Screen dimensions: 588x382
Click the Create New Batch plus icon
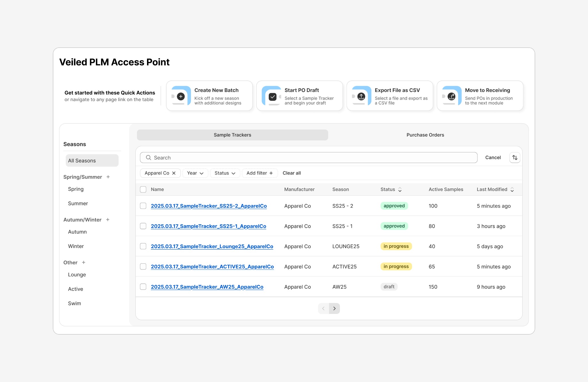click(x=181, y=97)
